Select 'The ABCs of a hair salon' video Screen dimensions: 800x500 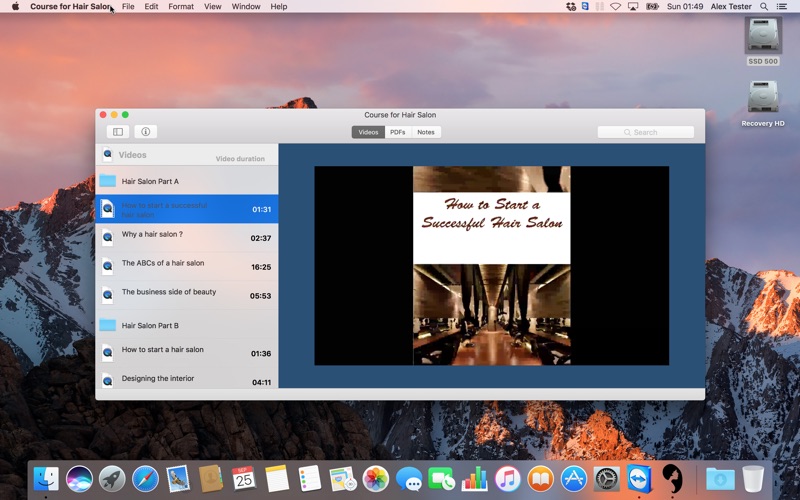[187, 266]
